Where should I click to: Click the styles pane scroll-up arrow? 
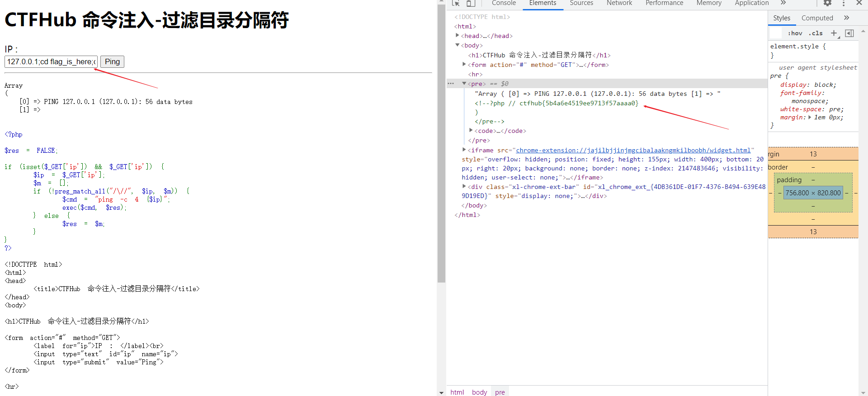click(x=863, y=32)
